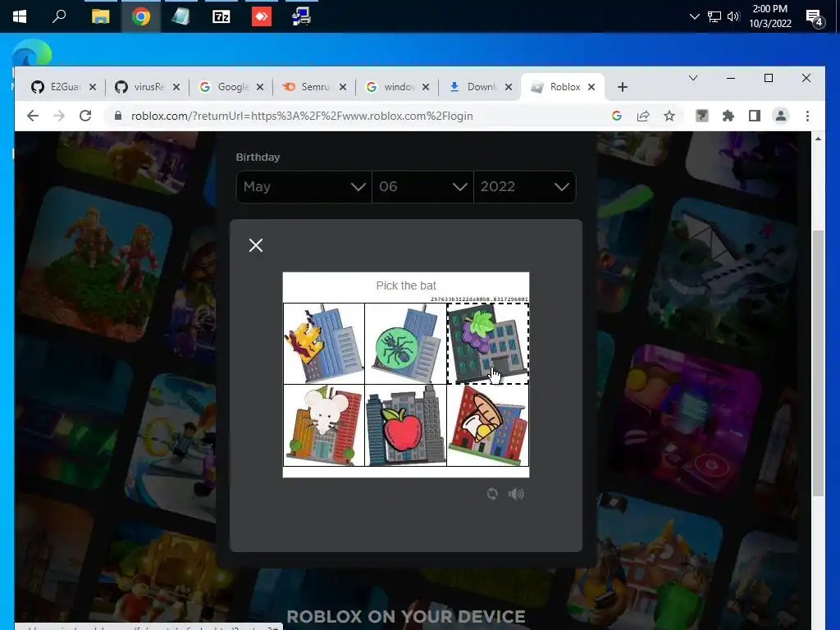Open the Windows Start menu
The image size is (840, 630).
click(20, 16)
